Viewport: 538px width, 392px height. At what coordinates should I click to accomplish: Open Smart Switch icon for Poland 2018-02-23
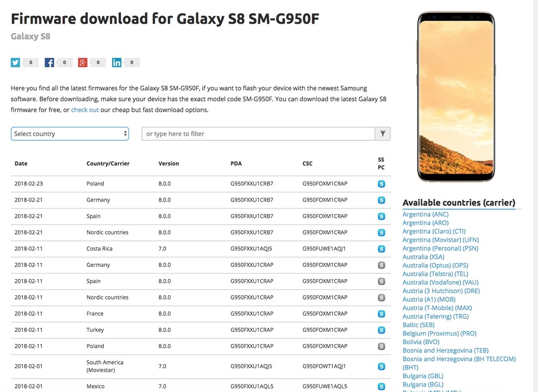[x=381, y=184]
